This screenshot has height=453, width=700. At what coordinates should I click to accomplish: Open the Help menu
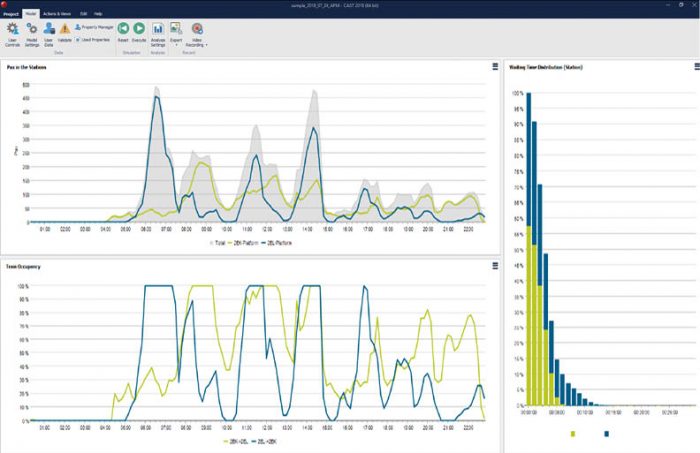[98, 14]
